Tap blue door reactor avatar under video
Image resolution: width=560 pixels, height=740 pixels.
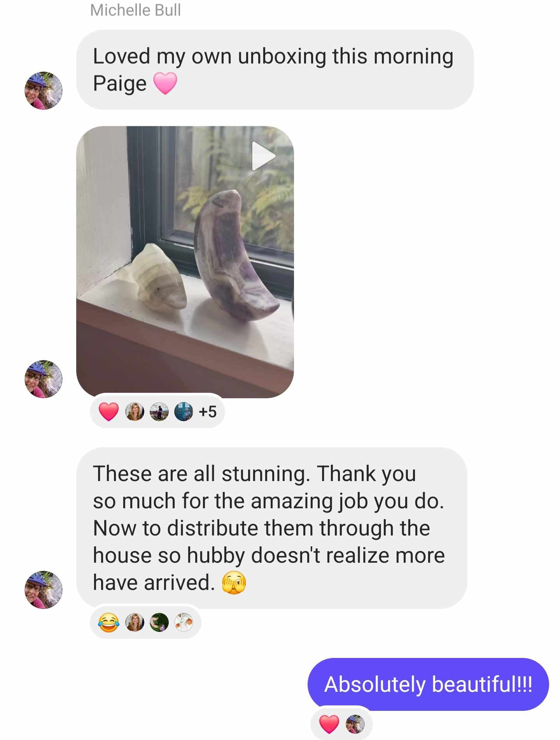pyautogui.click(x=184, y=412)
